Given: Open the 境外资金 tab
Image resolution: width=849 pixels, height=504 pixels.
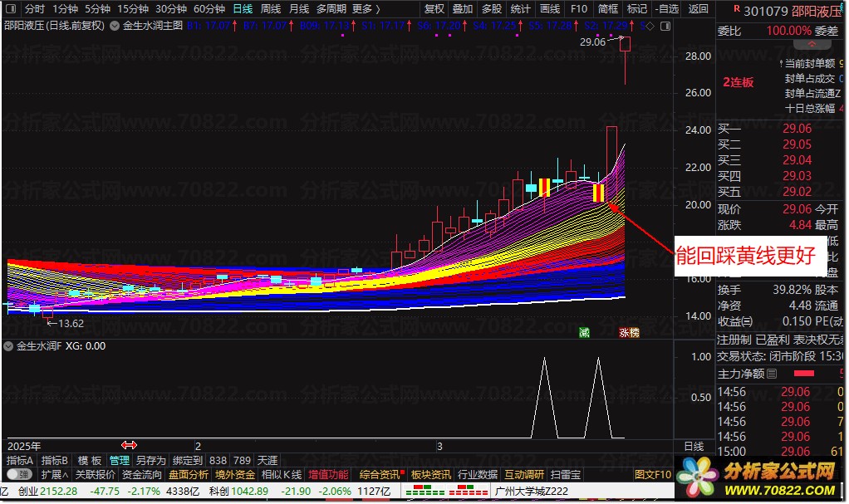Looking at the screenshot, I should (x=235, y=474).
